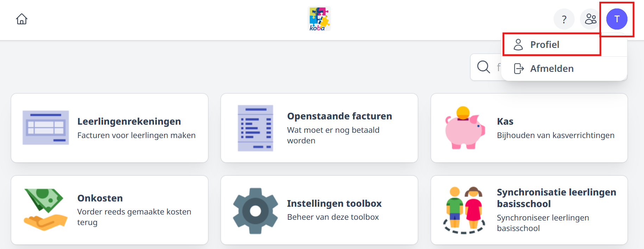Open the Leerlingenrekeningen tile
The height and width of the screenshot is (249, 644).
click(x=110, y=128)
